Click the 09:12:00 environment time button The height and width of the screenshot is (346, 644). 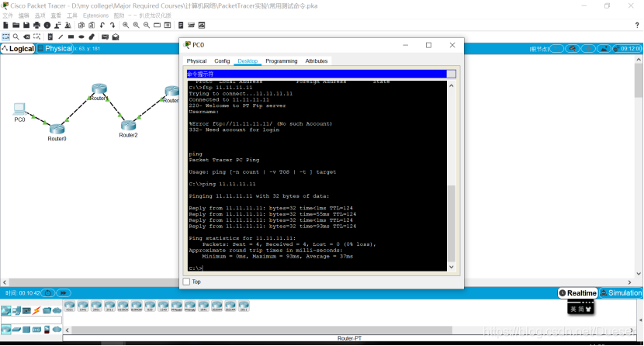tap(627, 49)
